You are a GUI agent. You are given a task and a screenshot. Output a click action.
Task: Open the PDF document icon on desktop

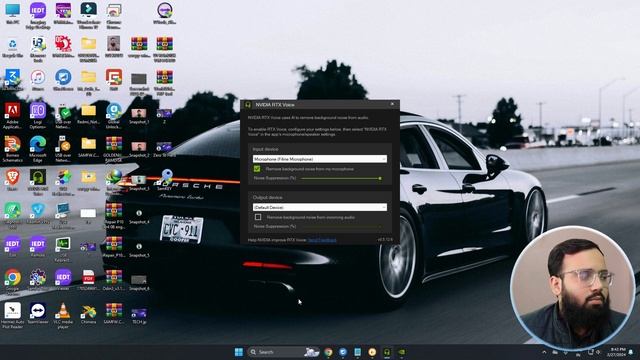click(89, 280)
